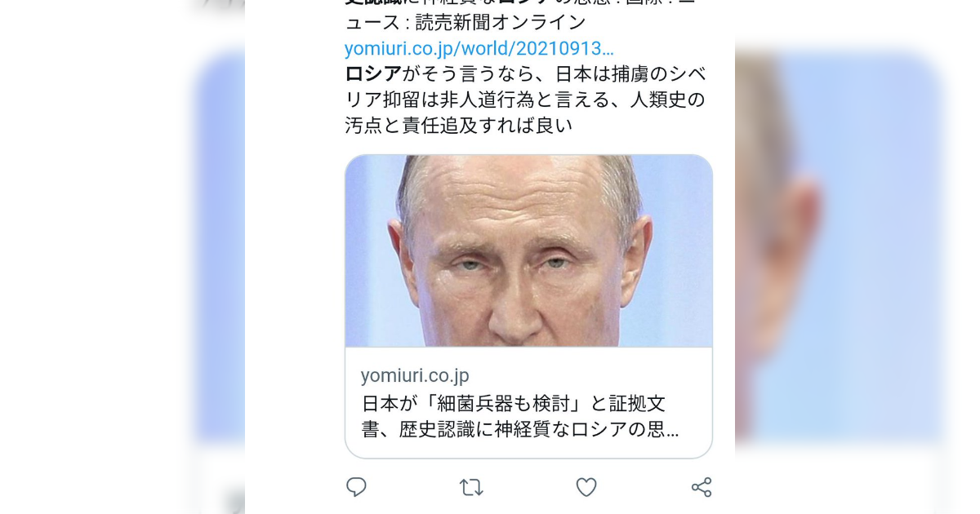Click the blurred background left of tweet

tap(122, 257)
